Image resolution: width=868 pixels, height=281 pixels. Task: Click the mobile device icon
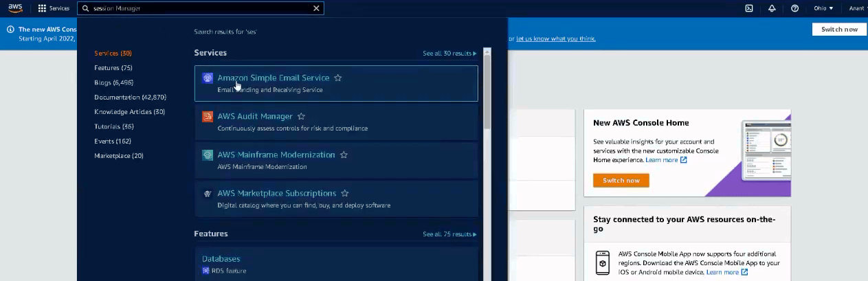(603, 263)
